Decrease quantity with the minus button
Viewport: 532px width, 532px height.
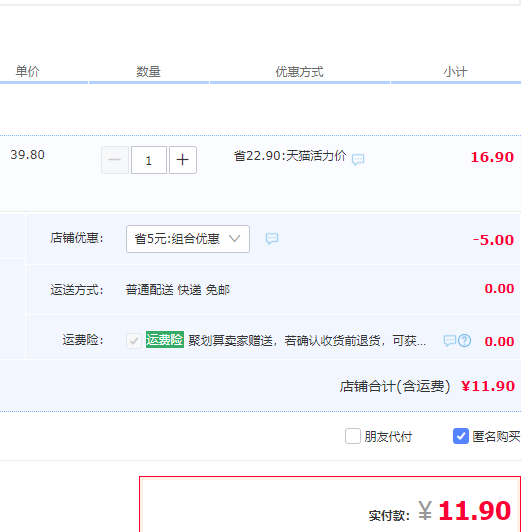tap(115, 160)
